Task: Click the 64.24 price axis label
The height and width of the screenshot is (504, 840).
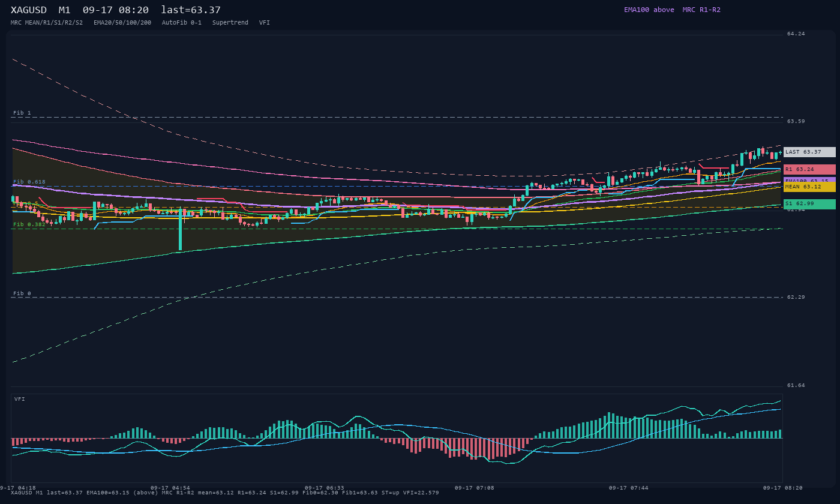Action: coord(796,34)
